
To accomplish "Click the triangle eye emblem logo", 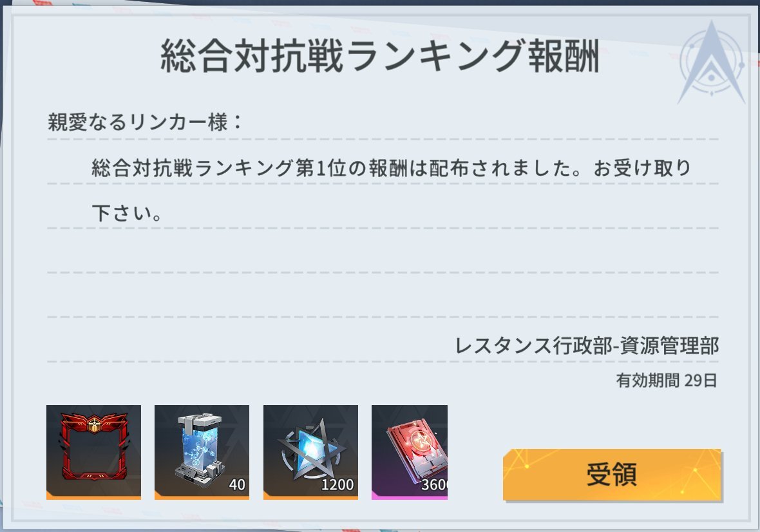I will point(712,63).
